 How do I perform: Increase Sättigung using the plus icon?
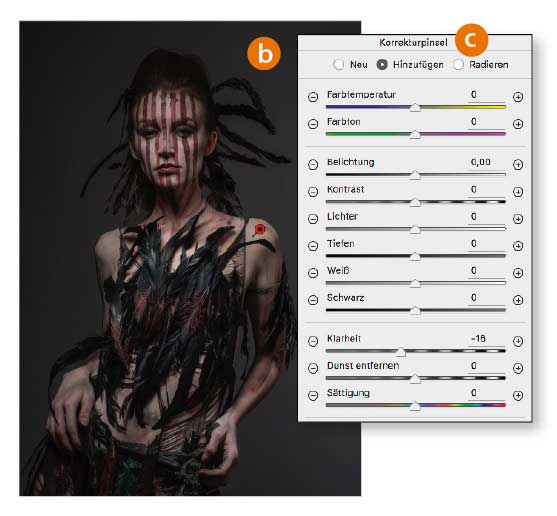point(518,395)
